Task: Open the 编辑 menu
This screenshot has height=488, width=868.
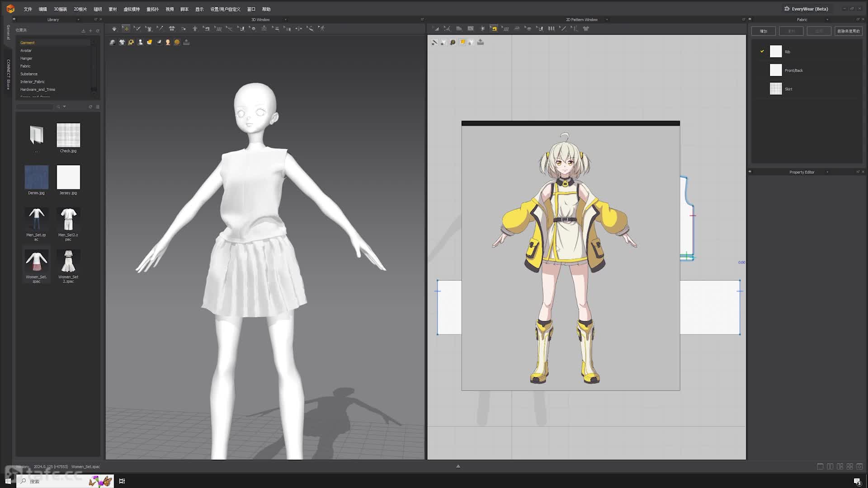Action: point(42,9)
